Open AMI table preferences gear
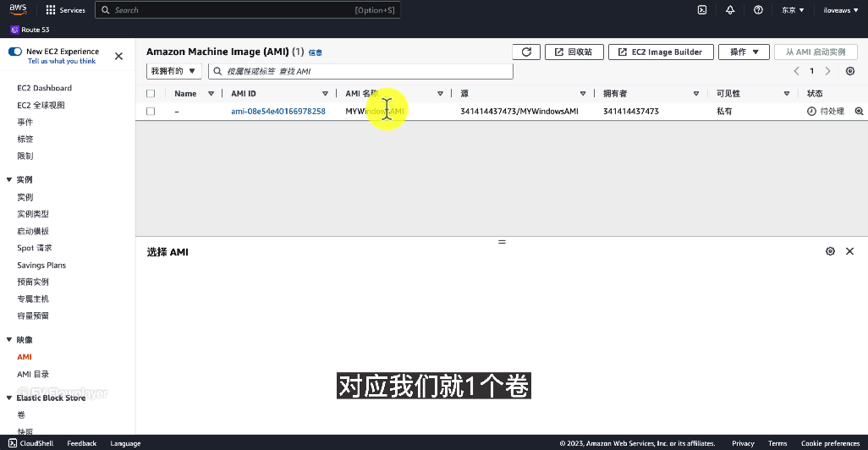The height and width of the screenshot is (450, 868). [x=850, y=71]
